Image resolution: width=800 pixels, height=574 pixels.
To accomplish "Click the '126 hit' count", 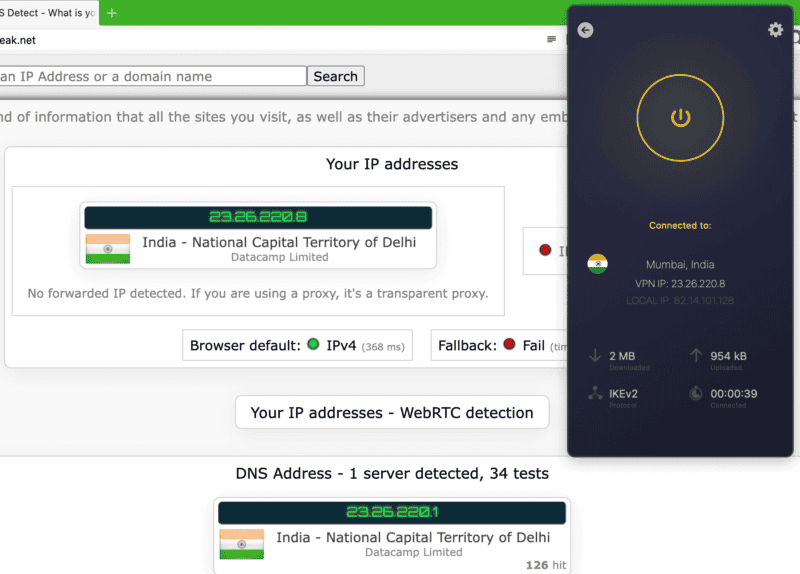I will pos(546,565).
